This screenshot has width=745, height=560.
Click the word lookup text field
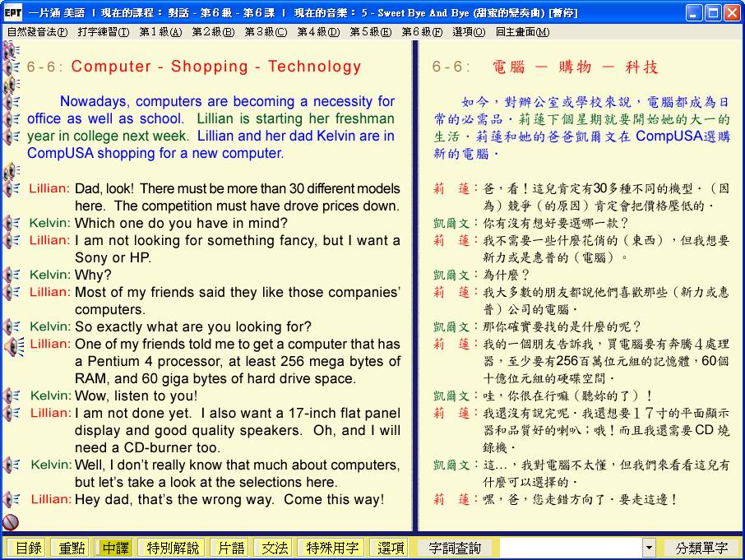click(570, 548)
